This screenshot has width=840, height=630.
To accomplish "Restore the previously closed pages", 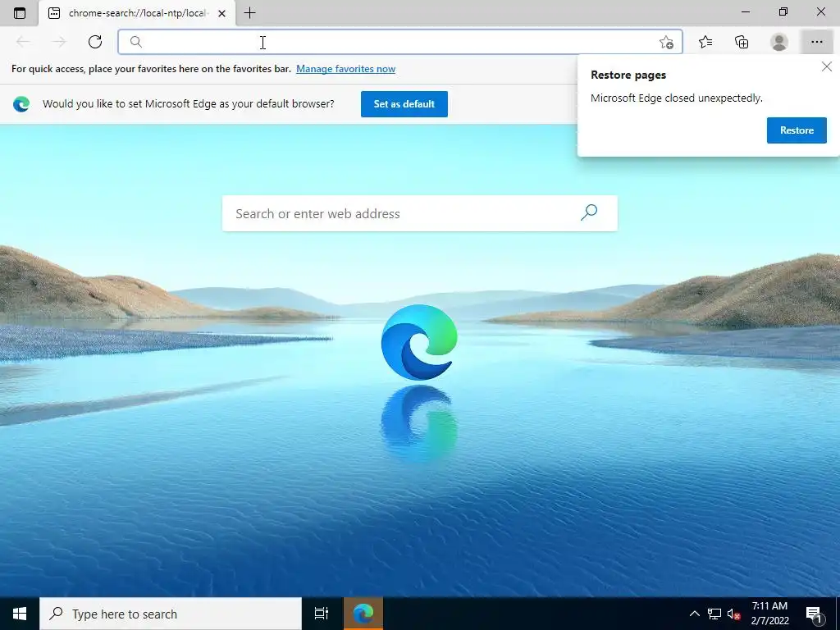I will (x=797, y=130).
